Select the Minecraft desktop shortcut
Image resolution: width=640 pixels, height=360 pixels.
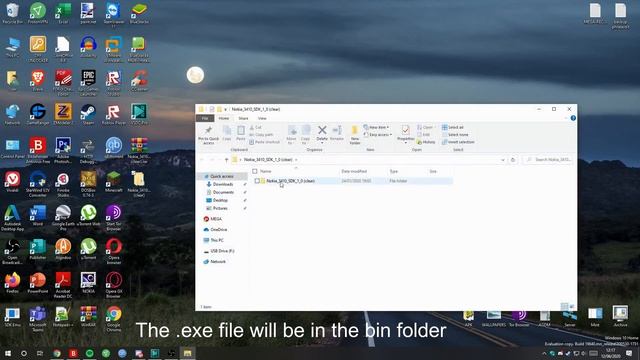tap(113, 182)
